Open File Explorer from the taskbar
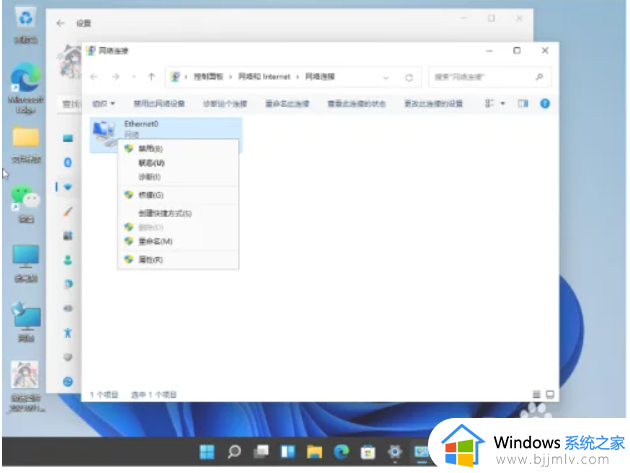 point(315,452)
